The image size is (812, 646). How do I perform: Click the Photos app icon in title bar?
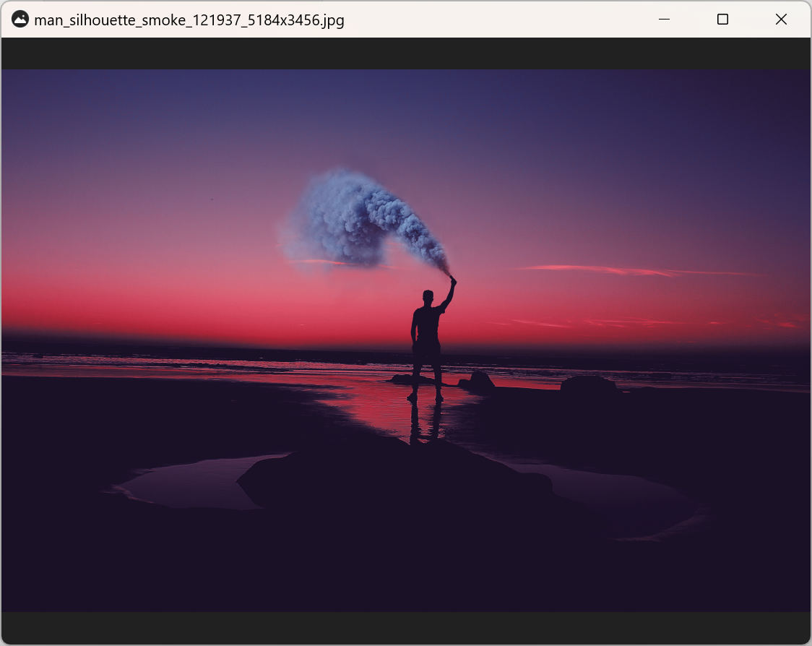[20, 20]
